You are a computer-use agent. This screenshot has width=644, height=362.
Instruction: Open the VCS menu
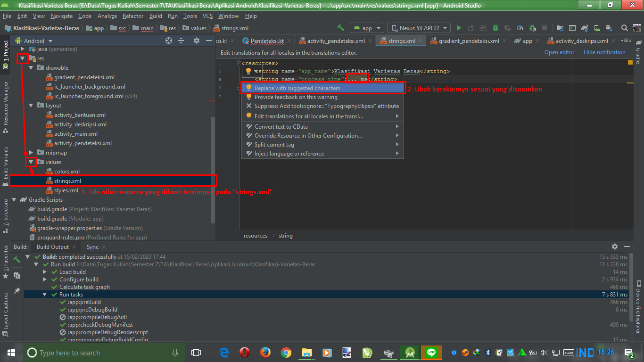[x=208, y=16]
